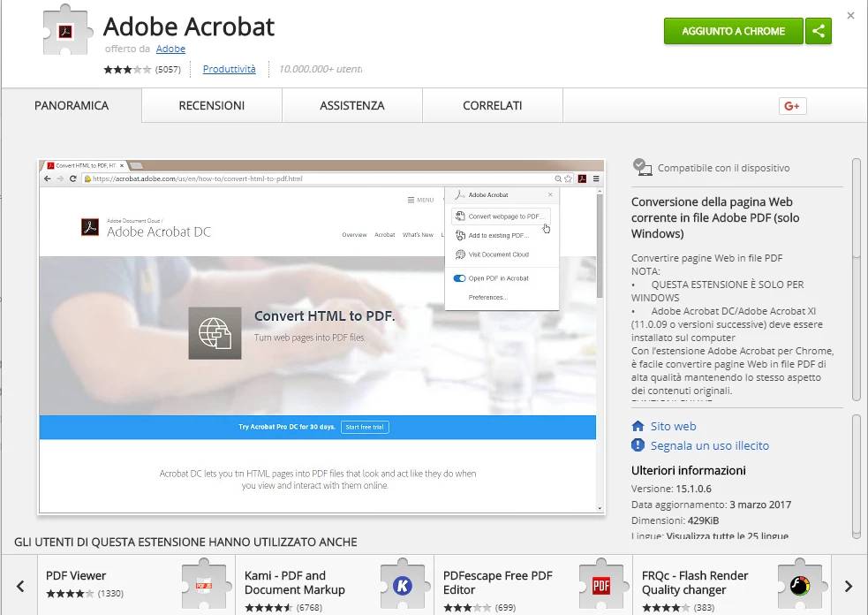Click the zoom magnifier icon in screenshot
Screen dimensions: 868x615
tap(558, 178)
